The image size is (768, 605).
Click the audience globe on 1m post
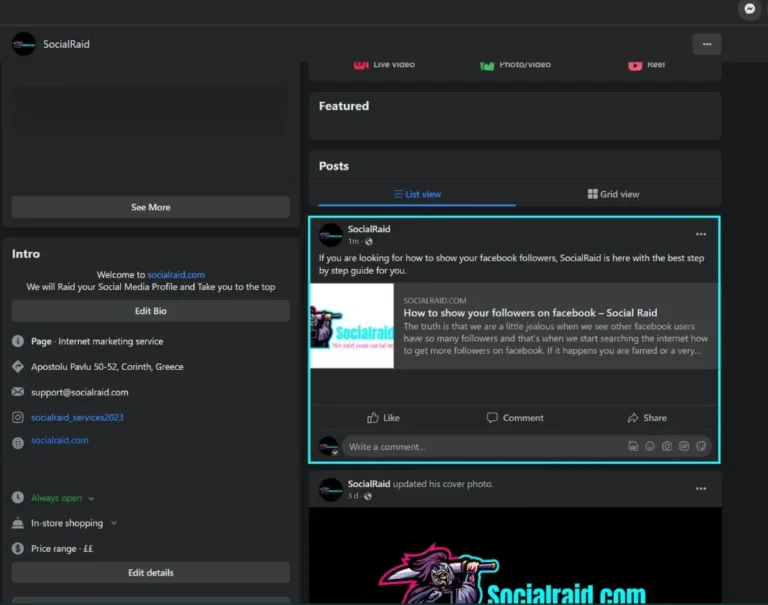(x=369, y=242)
